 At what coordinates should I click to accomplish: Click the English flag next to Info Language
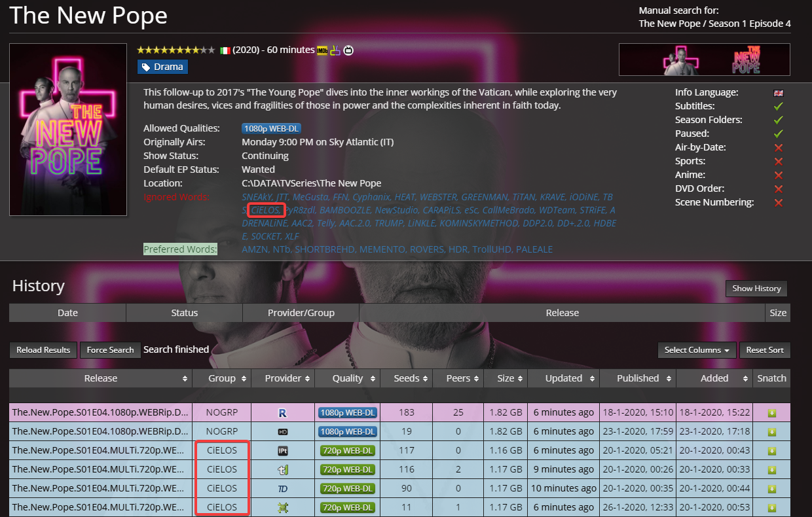(779, 93)
